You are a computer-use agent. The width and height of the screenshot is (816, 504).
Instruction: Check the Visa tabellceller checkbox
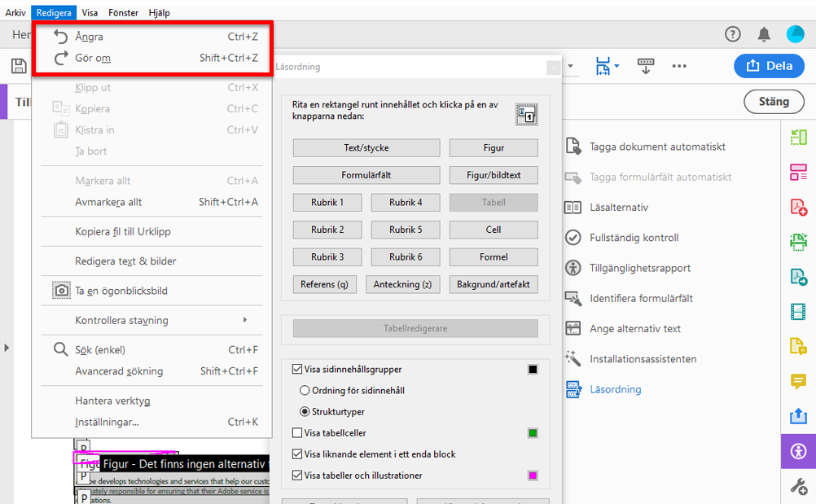298,432
